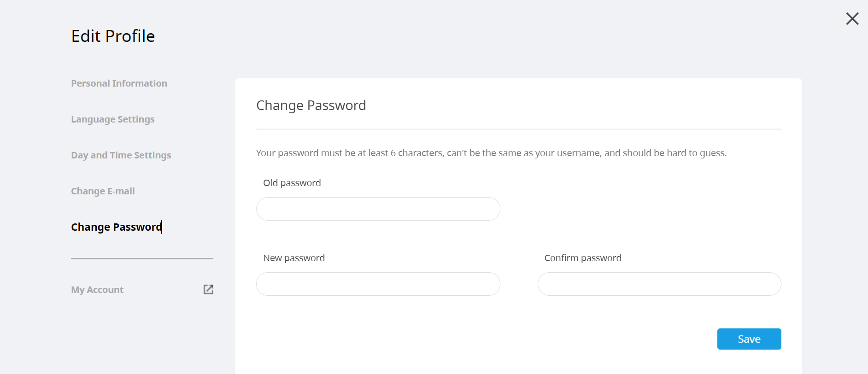Focus the Old password field
Screen dimensions: 868x374
tap(378, 209)
